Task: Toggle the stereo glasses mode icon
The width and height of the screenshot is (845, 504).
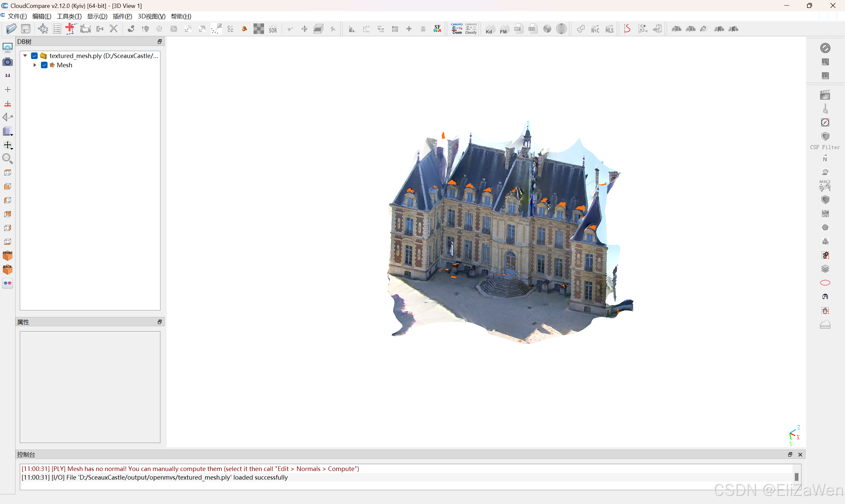Action: [x=8, y=283]
